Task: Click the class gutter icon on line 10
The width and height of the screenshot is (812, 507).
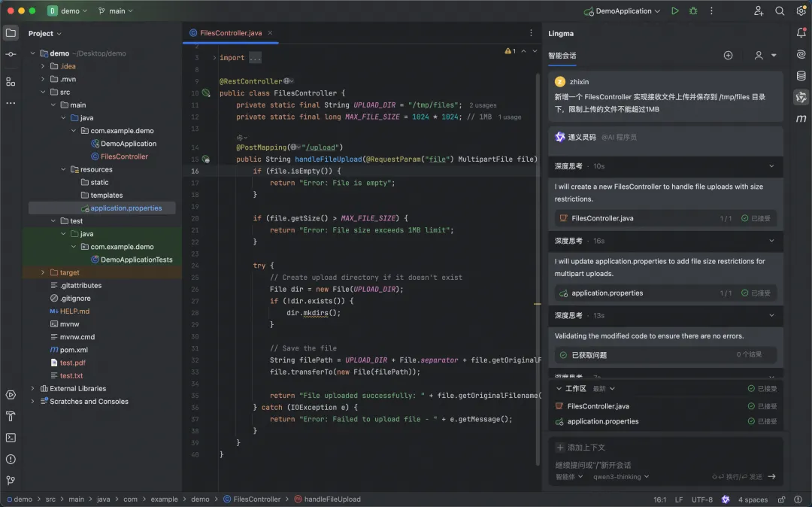Action: coord(206,93)
